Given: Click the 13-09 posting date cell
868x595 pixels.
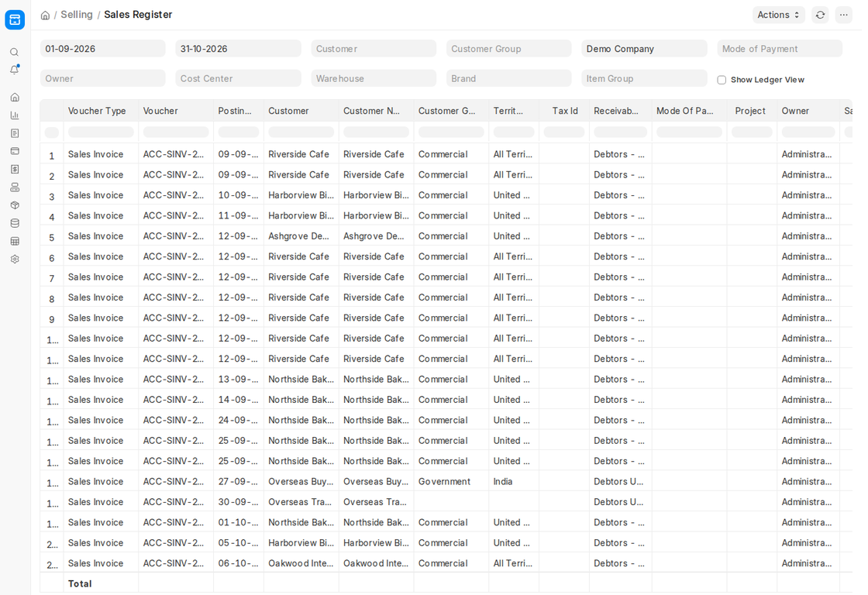Looking at the screenshot, I should 239,379.
